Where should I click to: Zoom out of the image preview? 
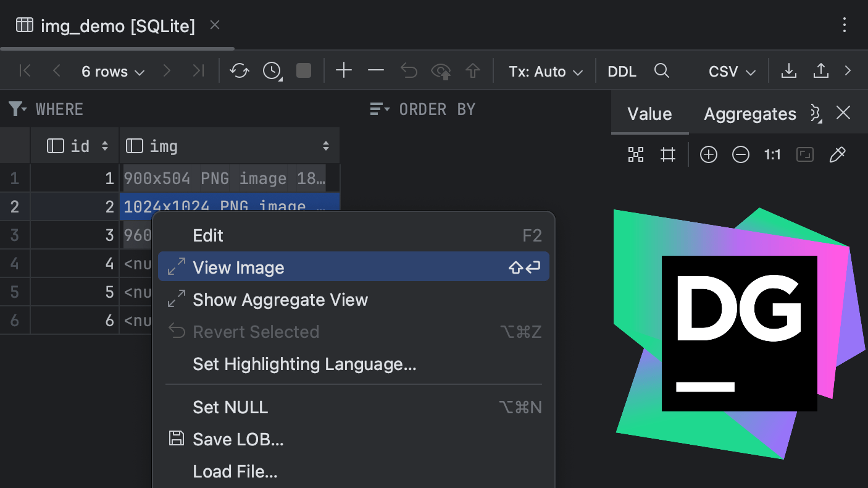click(741, 154)
